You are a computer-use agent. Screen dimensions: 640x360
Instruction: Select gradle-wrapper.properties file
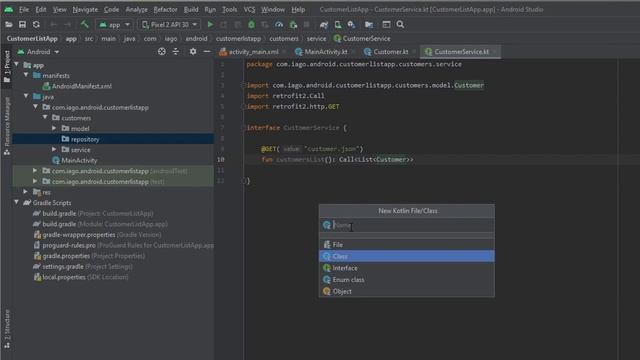point(98,235)
